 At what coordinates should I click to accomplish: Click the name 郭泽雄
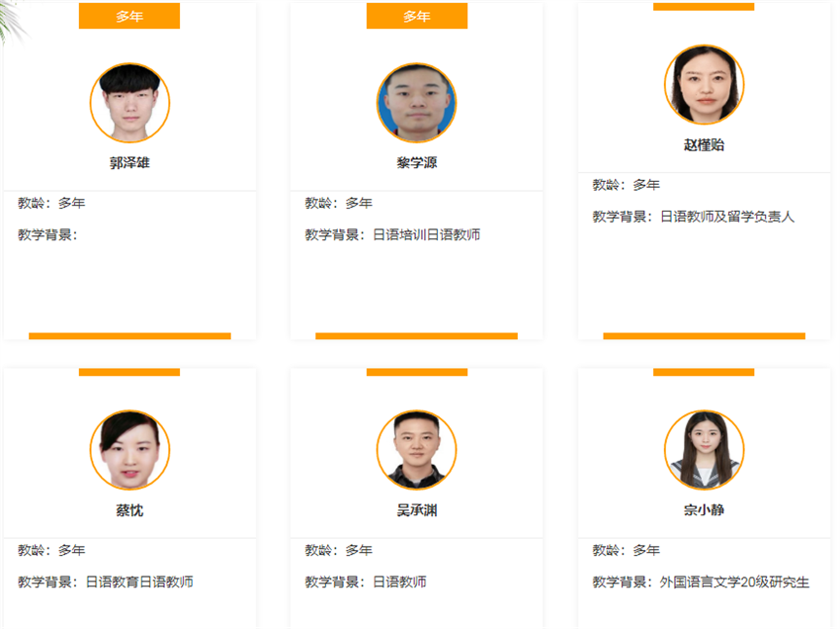[x=129, y=163]
